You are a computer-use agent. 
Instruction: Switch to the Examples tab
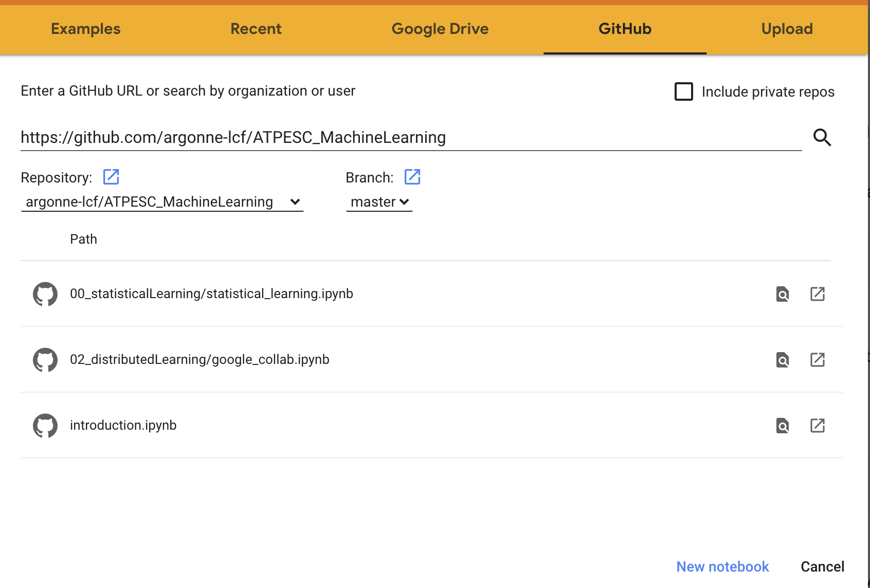coord(86,29)
